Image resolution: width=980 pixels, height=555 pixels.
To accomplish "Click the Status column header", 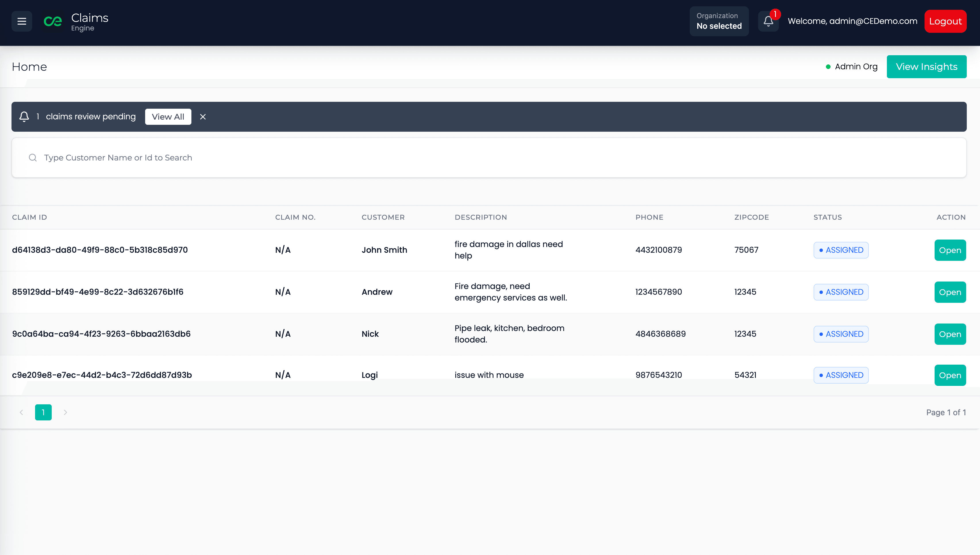I will (828, 217).
